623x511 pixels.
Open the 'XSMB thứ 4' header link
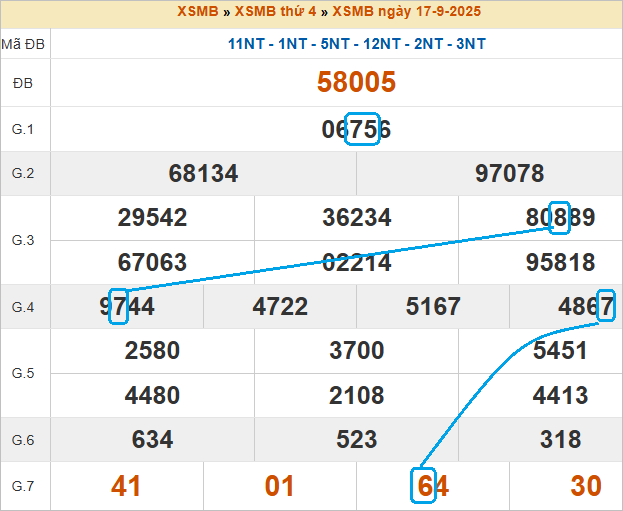(x=272, y=12)
